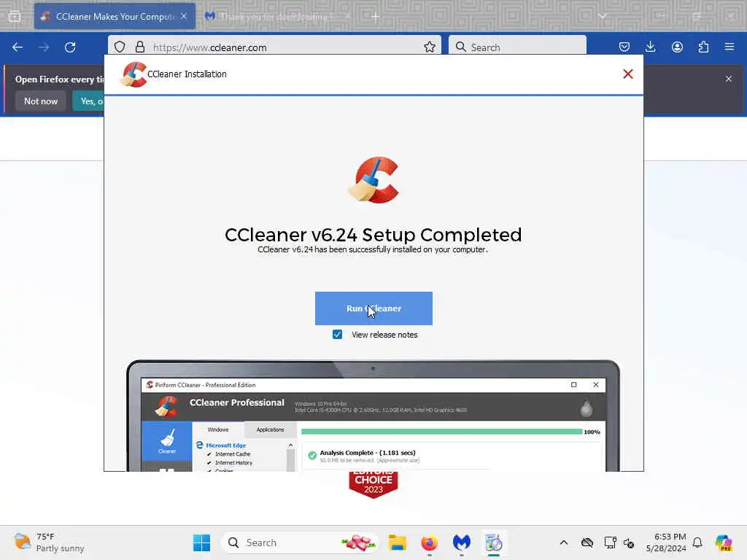Switch to Thank you for downloading tab
This screenshot has height=560, width=747.
point(276,16)
